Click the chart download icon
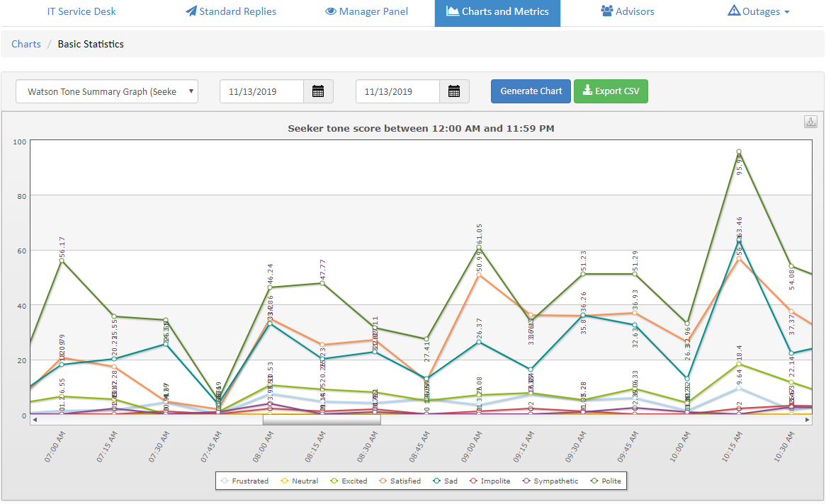 810,122
